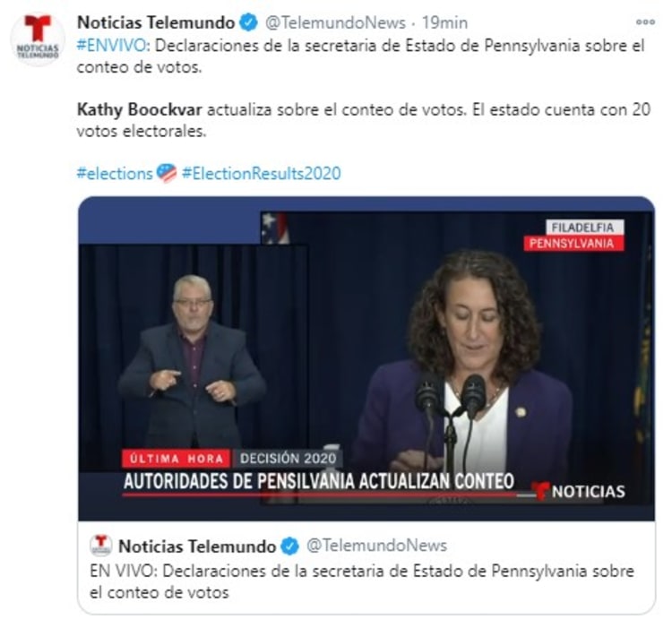Click the blue verified badge in header
The width and height of the screenshot is (672, 628).
pyautogui.click(x=248, y=22)
